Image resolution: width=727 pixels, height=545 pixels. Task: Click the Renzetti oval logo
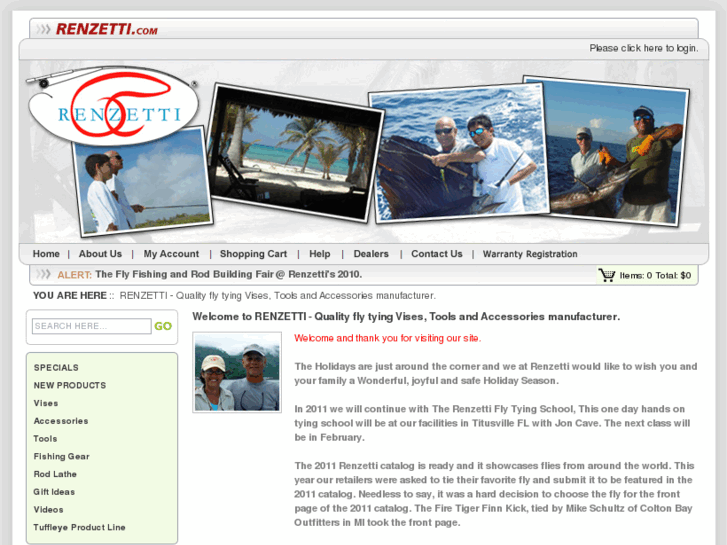[x=114, y=107]
